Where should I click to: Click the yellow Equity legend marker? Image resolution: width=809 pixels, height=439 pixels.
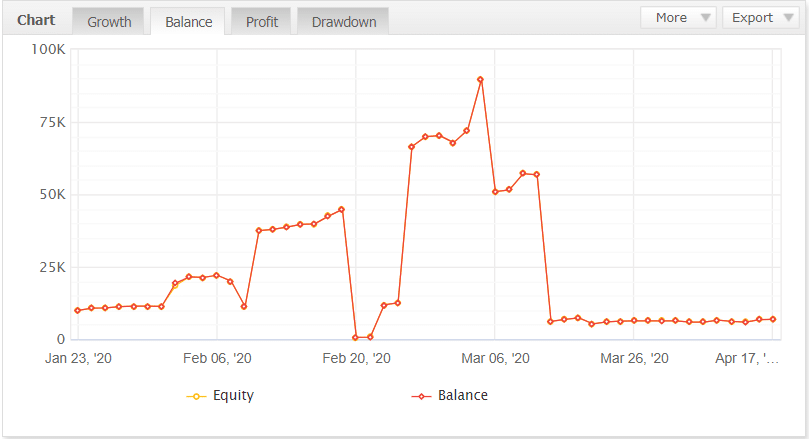click(197, 396)
